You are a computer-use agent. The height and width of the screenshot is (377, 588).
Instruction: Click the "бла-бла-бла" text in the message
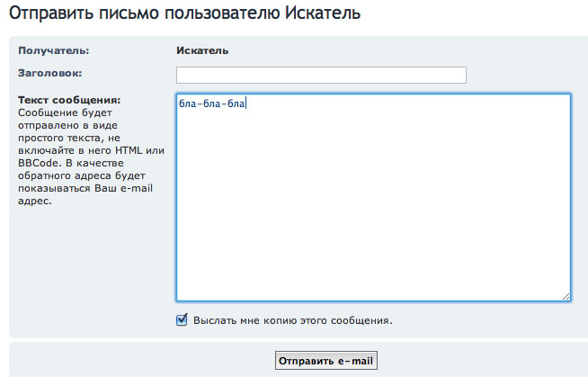click(x=211, y=103)
